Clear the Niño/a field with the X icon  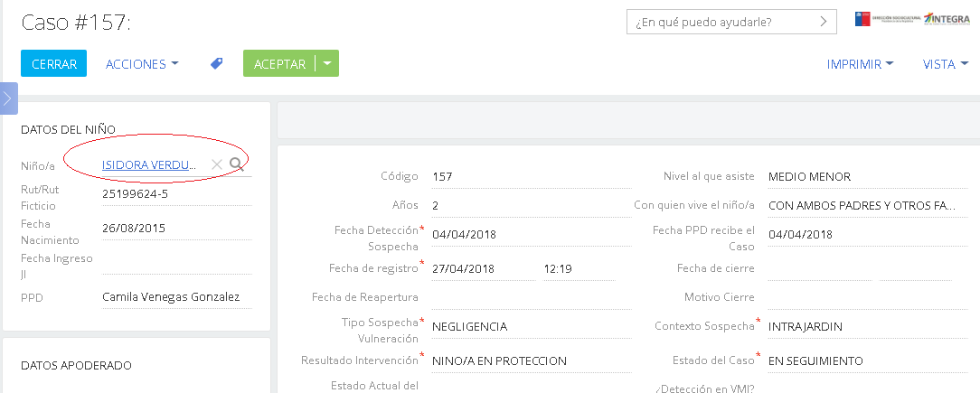[216, 164]
